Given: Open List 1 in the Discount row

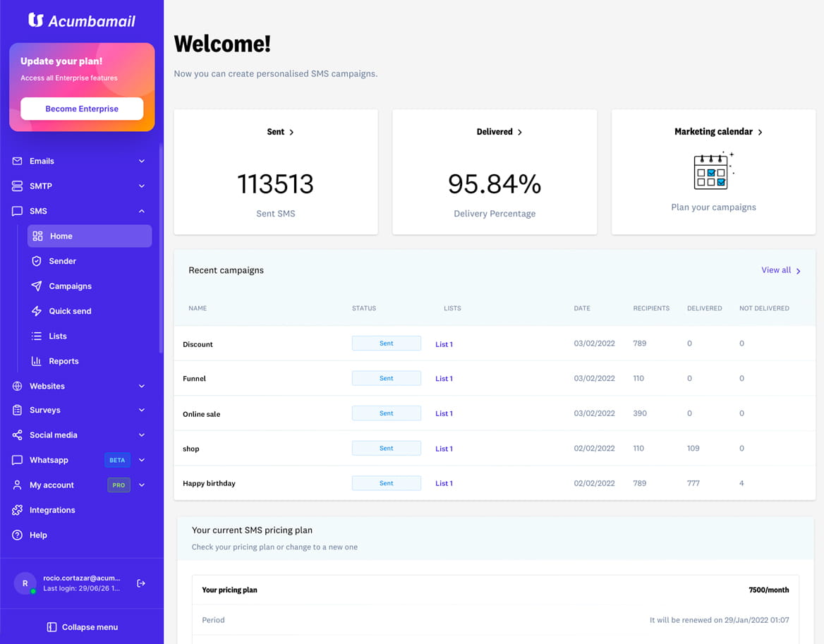Looking at the screenshot, I should pos(444,345).
